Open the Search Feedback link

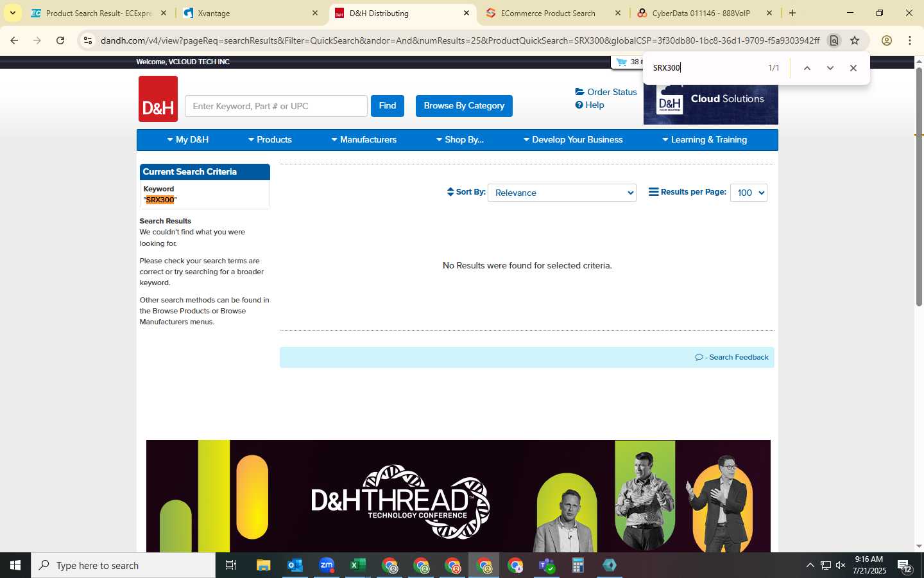732,357
